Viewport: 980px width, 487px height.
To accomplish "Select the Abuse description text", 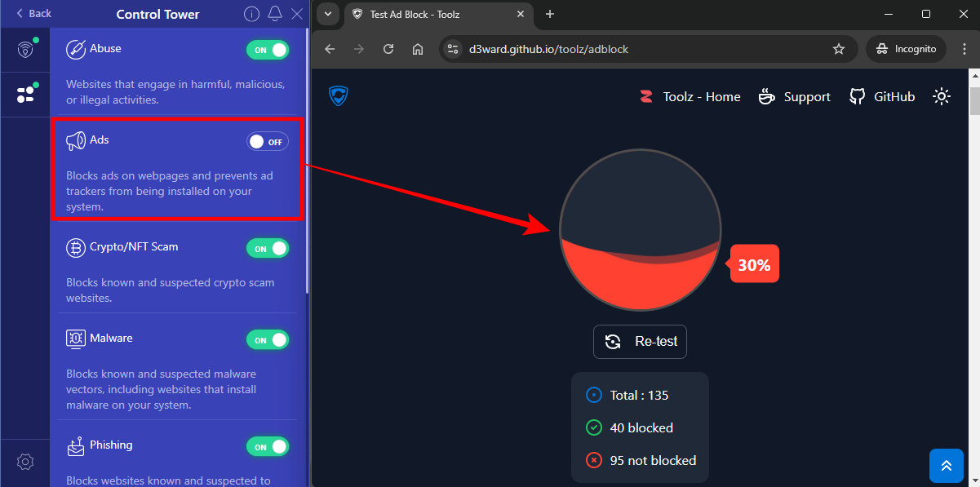I will [175, 92].
